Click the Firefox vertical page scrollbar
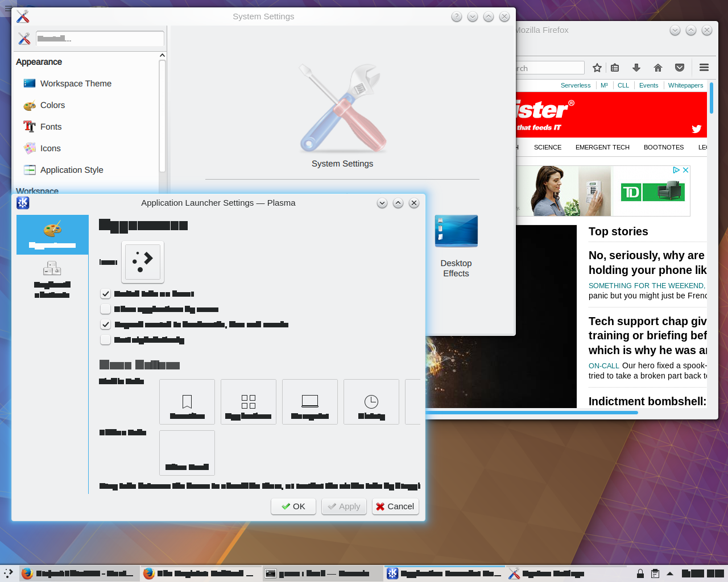This screenshot has width=728, height=582. click(x=712, y=98)
